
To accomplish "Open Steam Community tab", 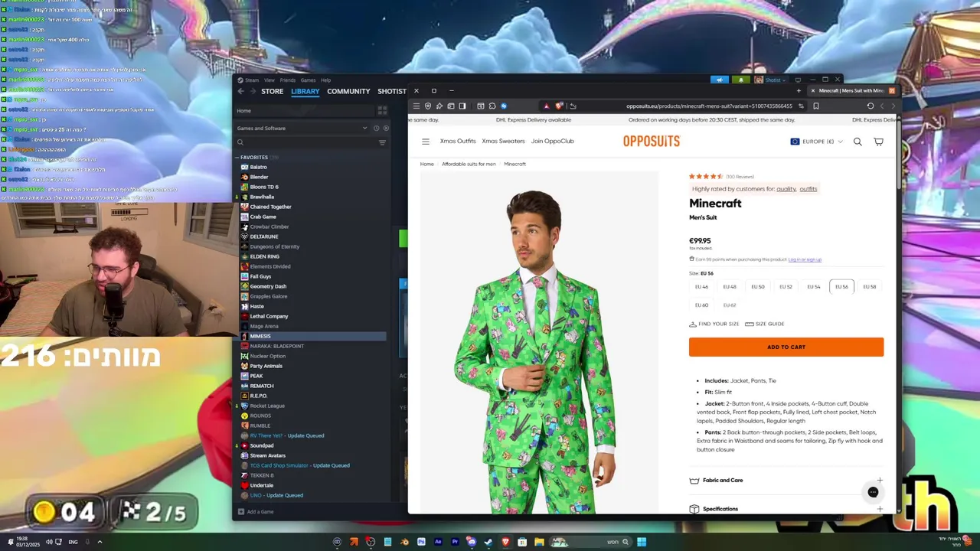I will click(348, 91).
